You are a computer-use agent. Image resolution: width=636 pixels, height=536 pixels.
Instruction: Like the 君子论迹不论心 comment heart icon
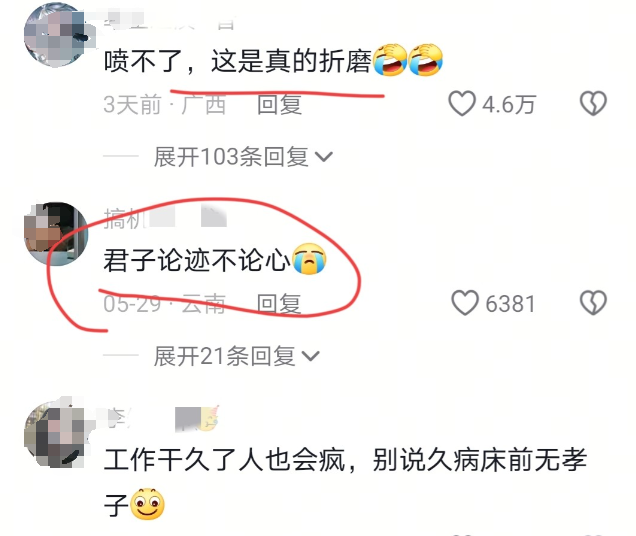pyautogui.click(x=465, y=303)
